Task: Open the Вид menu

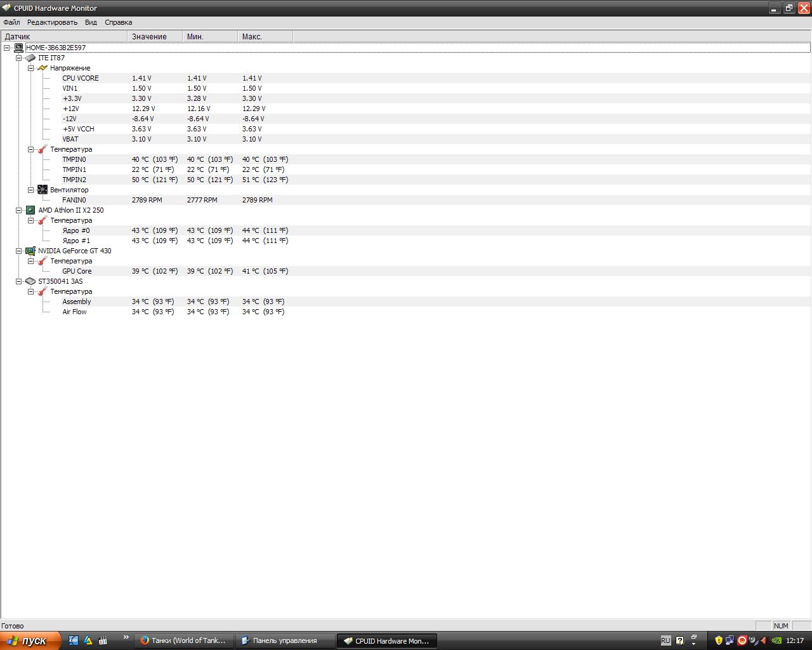Action: (91, 22)
